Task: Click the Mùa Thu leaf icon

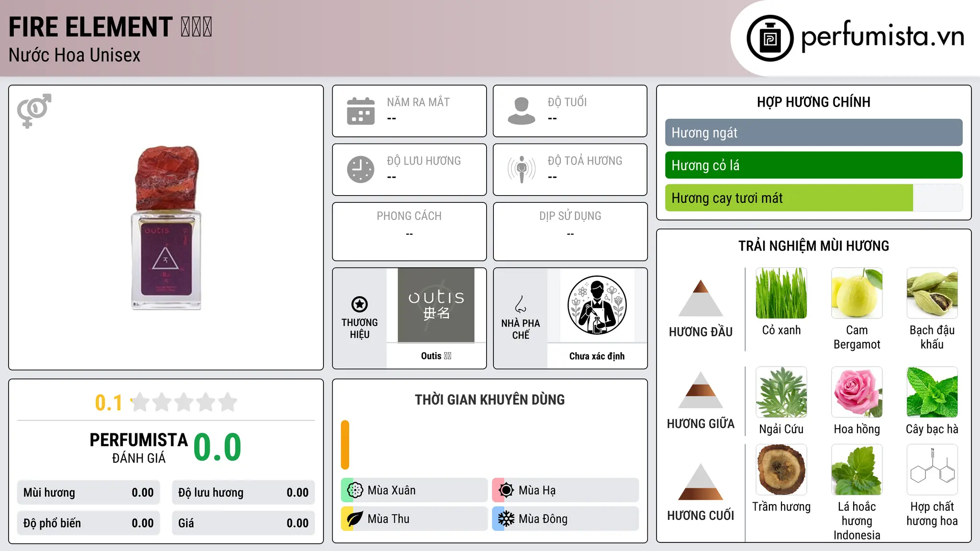Action: (x=355, y=519)
